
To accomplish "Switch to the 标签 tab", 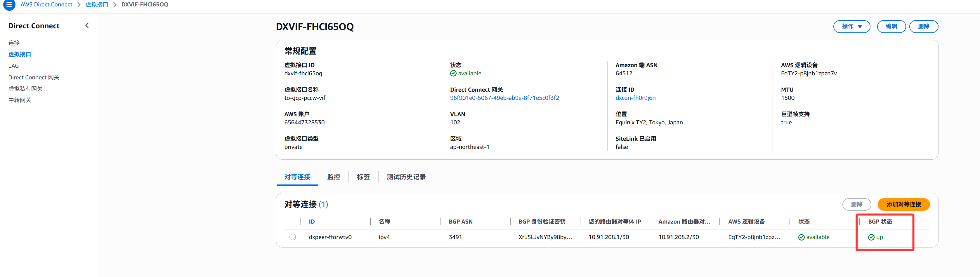I will (363, 177).
